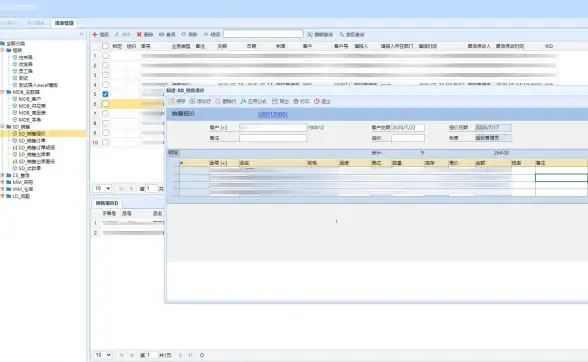The image size is (588, 362).
Task: Click the grayed pencil edit icon in list toolbar
Action: pos(117,35)
